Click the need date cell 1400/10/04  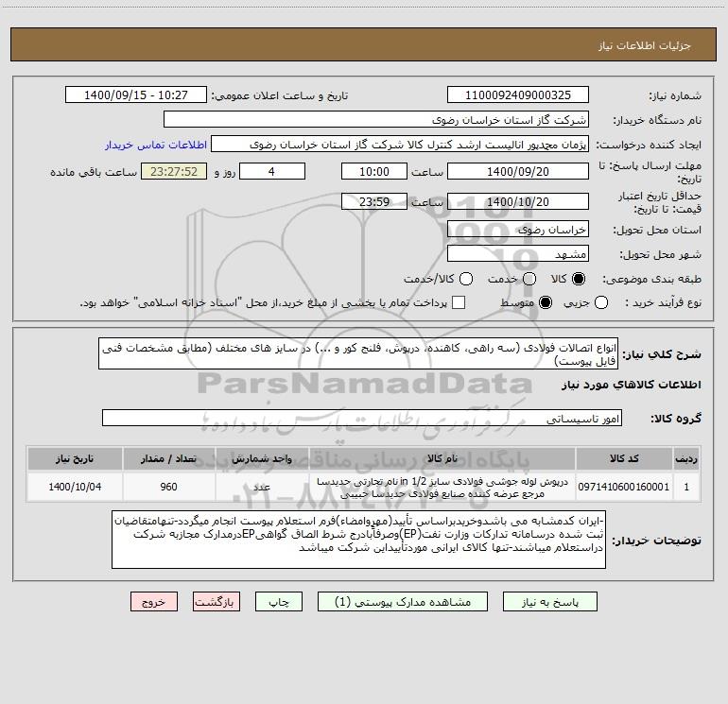(x=75, y=487)
